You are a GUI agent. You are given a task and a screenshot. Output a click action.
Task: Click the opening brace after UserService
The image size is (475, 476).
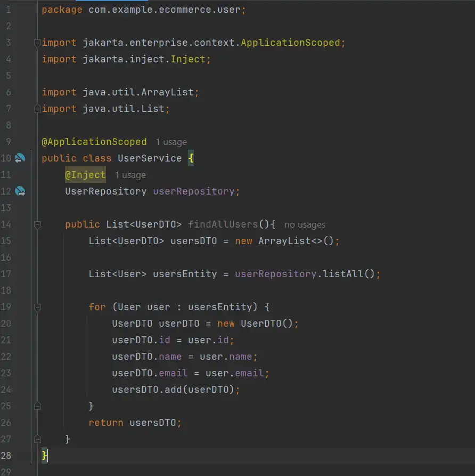[191, 158]
